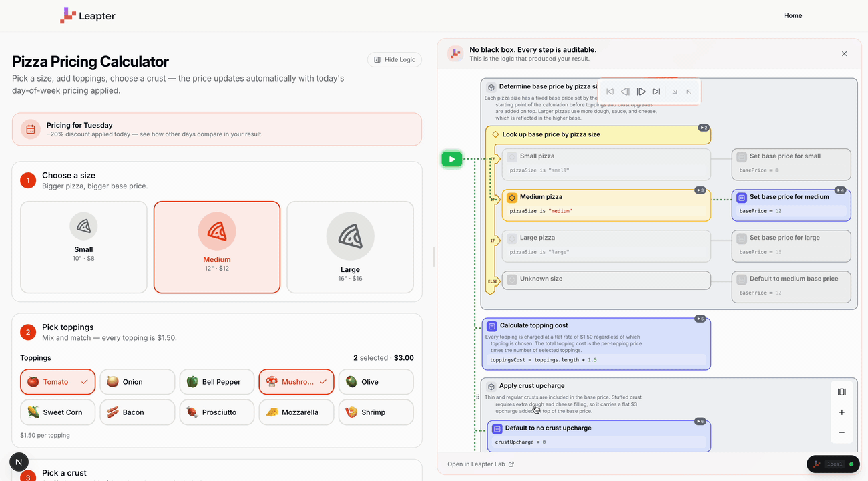Select the Unknown size else node
The width and height of the screenshot is (868, 481).
point(606,280)
